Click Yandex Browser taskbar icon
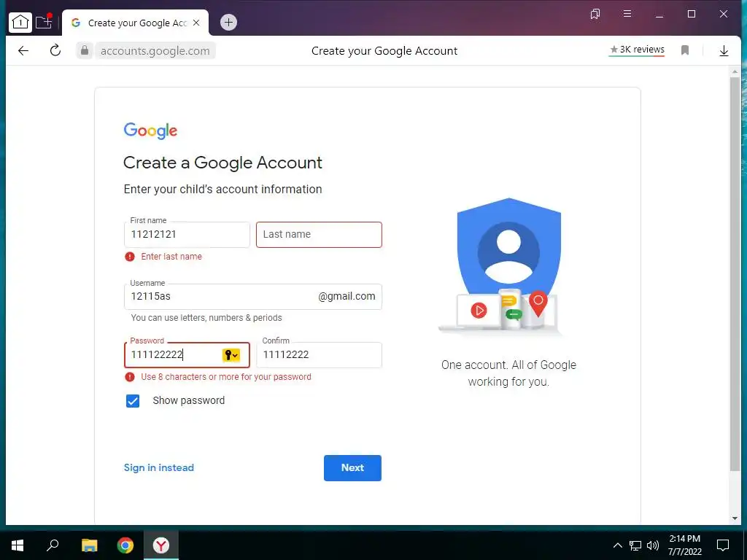The height and width of the screenshot is (560, 747). point(161,545)
